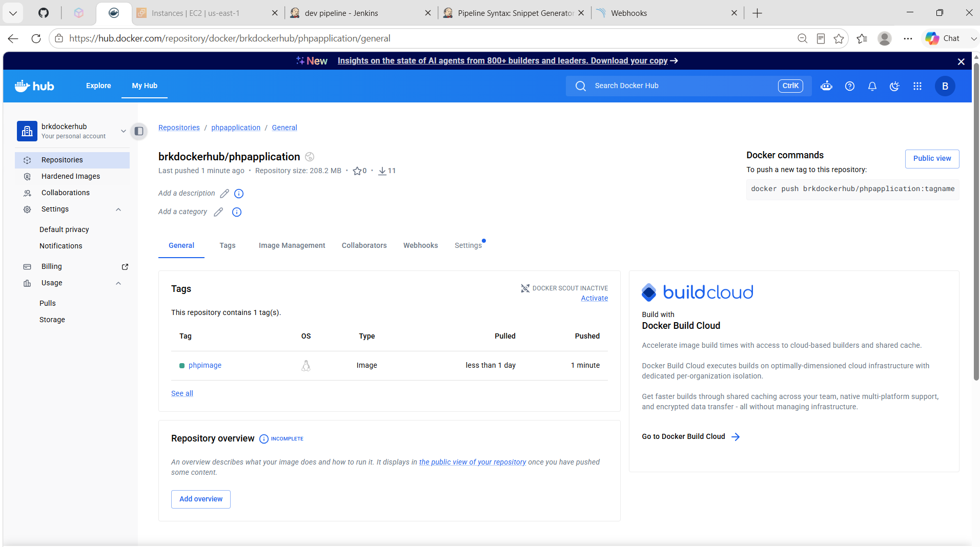Show info for Add a description
Screen dimensions: 980x547
[239, 194]
